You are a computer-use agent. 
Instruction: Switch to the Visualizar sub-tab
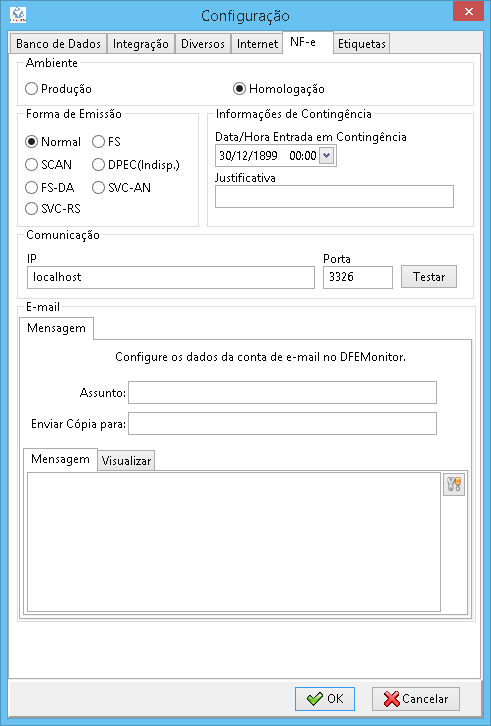point(126,461)
